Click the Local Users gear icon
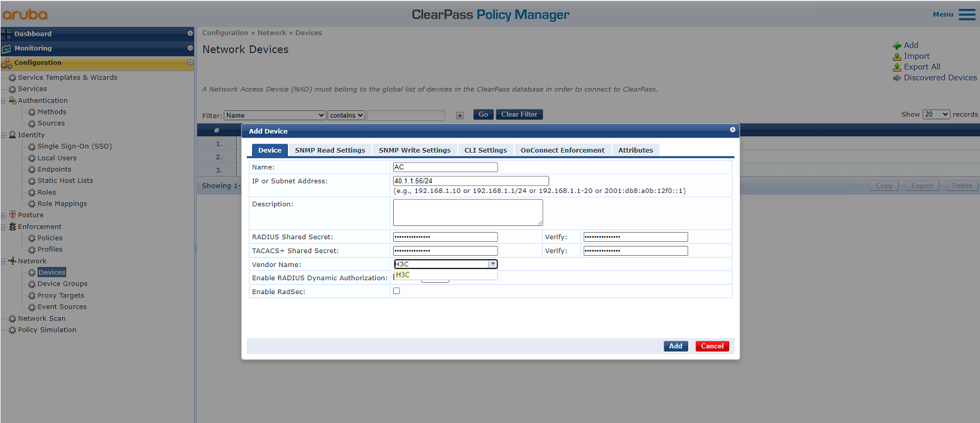This screenshot has width=980, height=423. (x=32, y=158)
